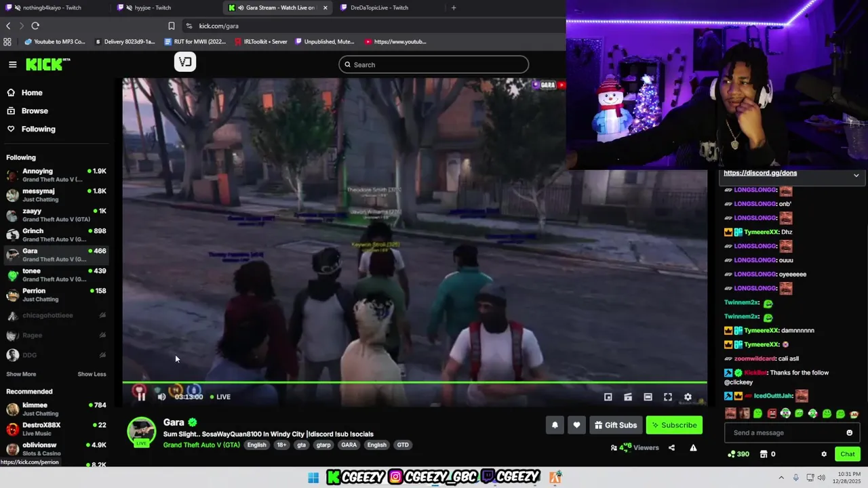
Task: Collapse the list with Show Less
Action: point(92,374)
